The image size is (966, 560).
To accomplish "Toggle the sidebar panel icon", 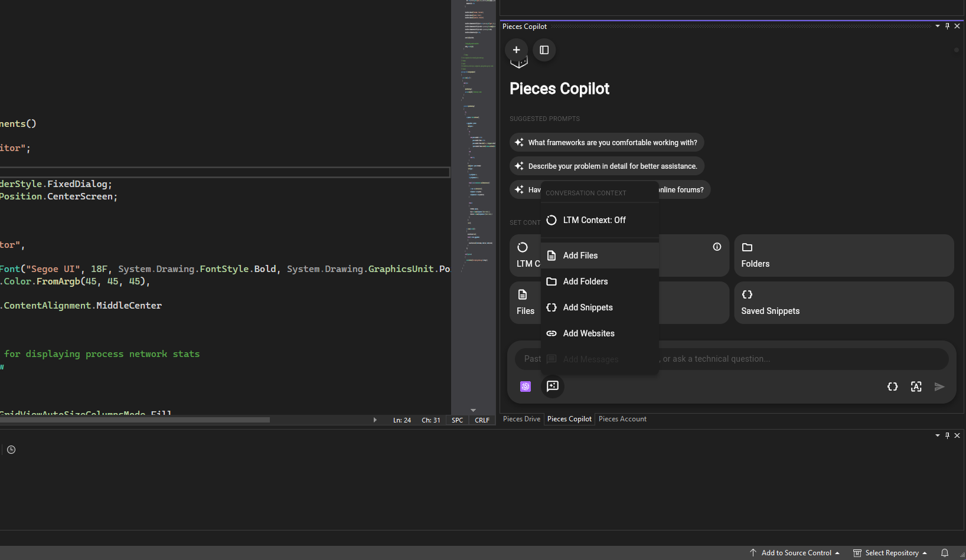I will pyautogui.click(x=544, y=50).
